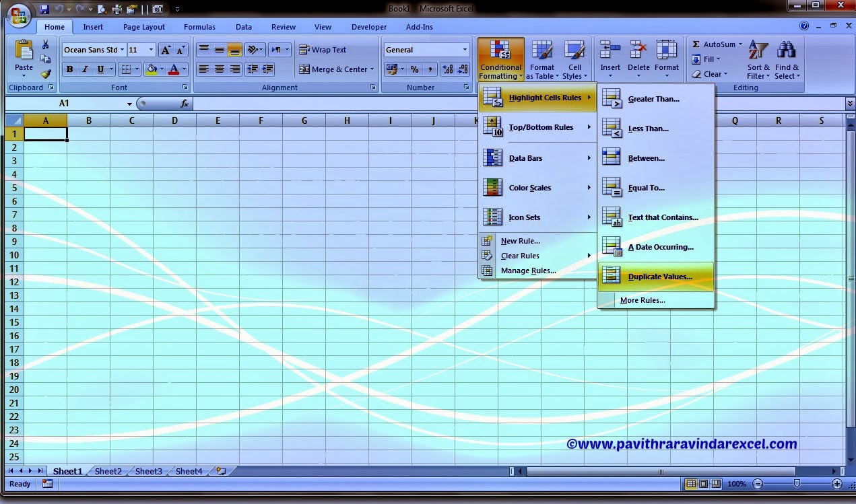Open Top/Bottom Rules submenu
This screenshot has width=856, height=504.
537,127
